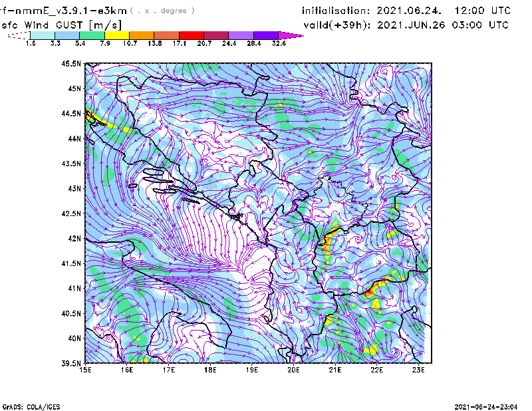
Task: Click the initialisation date '2021.06.24.'
Action: pos(409,11)
